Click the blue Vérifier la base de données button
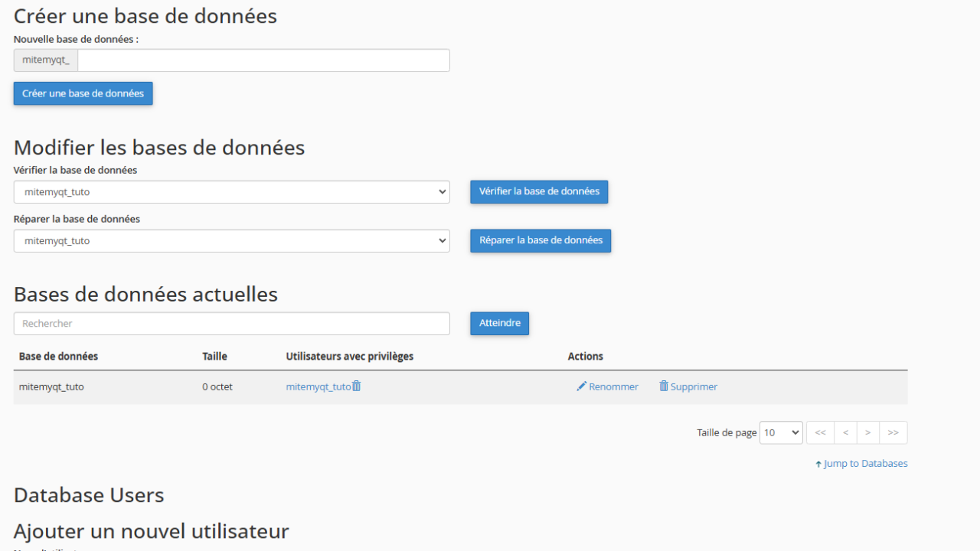 pos(539,191)
